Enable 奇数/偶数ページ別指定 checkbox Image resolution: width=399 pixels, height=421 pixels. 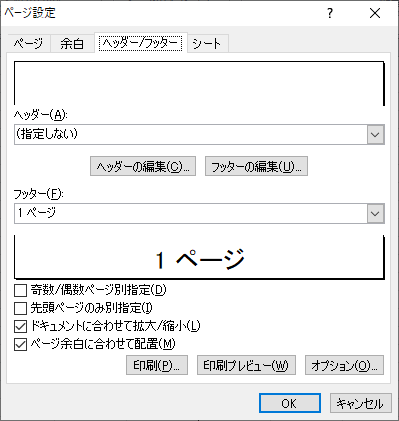pos(20,290)
